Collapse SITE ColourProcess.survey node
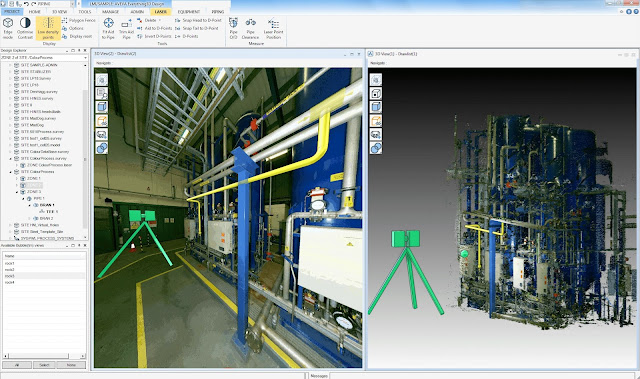Image resolution: width=640 pixels, height=379 pixels. coord(11,158)
